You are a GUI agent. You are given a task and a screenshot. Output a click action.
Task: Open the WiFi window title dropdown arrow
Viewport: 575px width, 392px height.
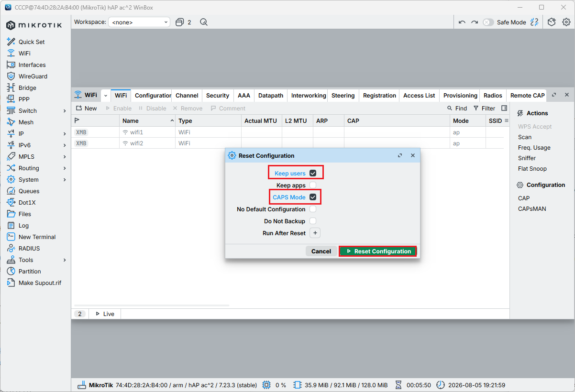[x=106, y=95]
